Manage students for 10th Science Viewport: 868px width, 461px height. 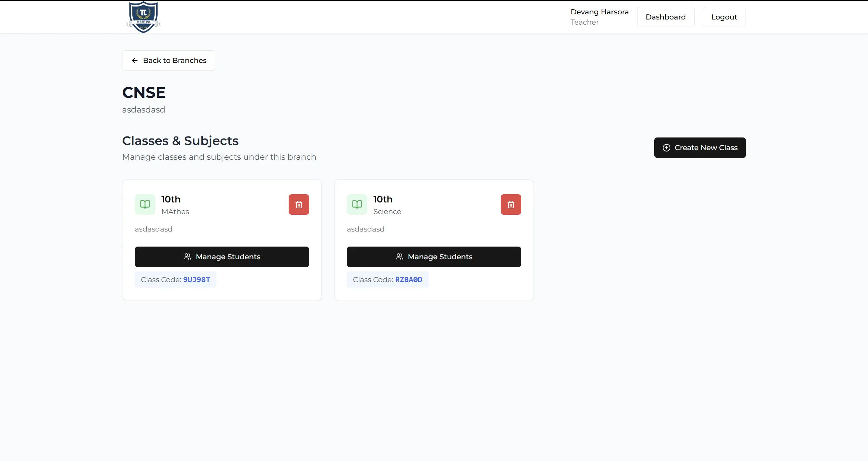[434, 257]
